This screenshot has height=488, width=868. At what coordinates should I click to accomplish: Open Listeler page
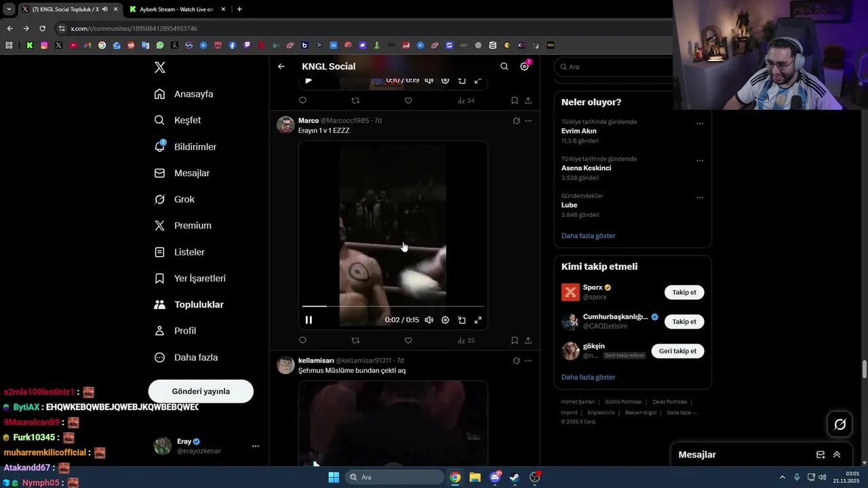pos(179,252)
